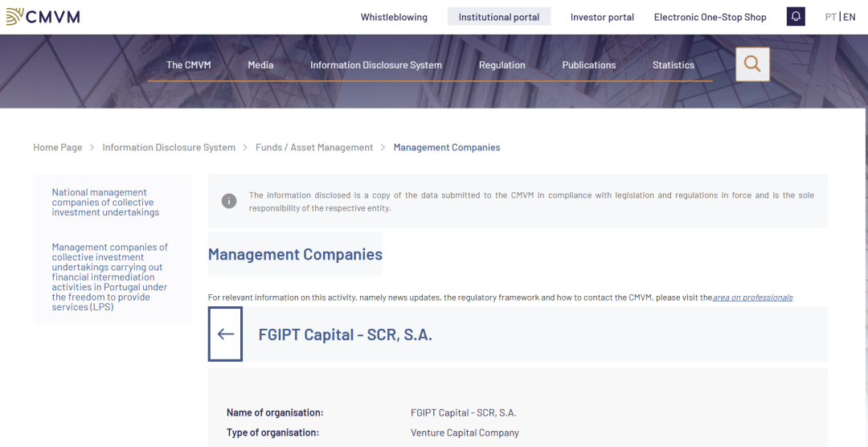Click the info circle icon in notice
The height and width of the screenshot is (447, 868).
point(229,201)
